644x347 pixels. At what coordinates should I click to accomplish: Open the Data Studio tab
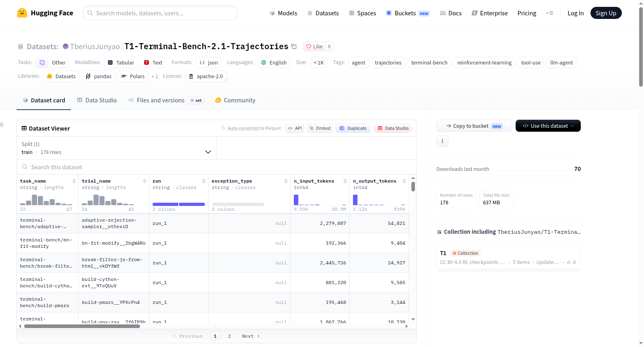tap(97, 100)
